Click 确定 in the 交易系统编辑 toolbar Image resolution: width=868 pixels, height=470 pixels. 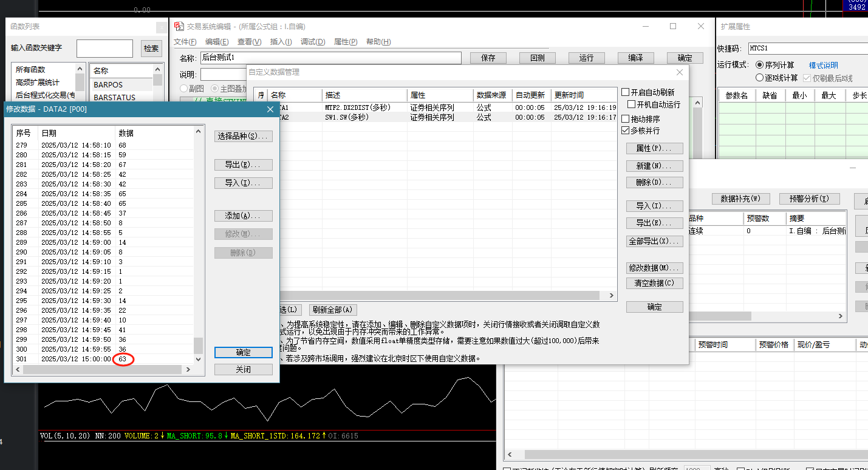(685, 58)
